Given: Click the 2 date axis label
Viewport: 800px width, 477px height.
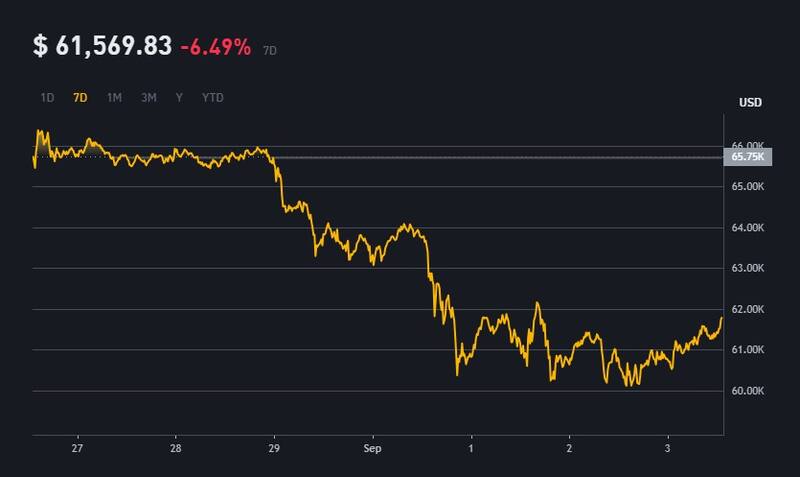Looking at the screenshot, I should point(569,451).
